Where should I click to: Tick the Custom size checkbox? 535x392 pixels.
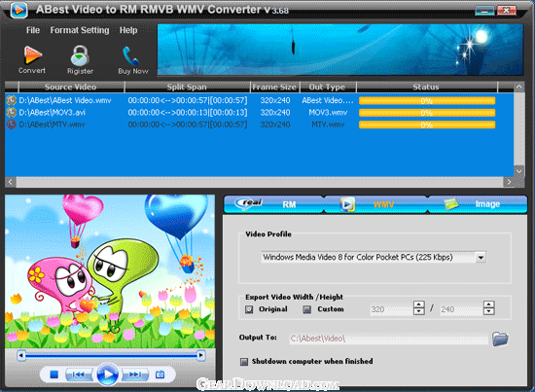[x=307, y=309]
